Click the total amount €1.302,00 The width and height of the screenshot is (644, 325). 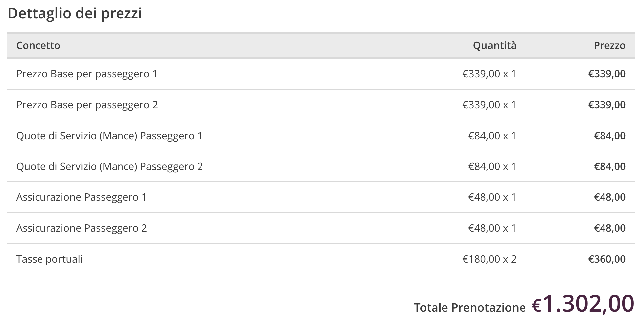tap(583, 304)
